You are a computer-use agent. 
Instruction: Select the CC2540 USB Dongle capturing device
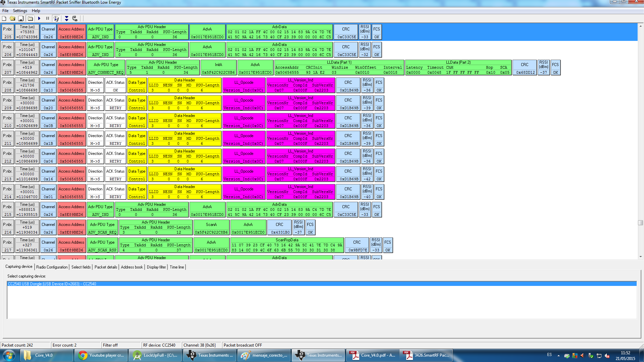[322, 284]
